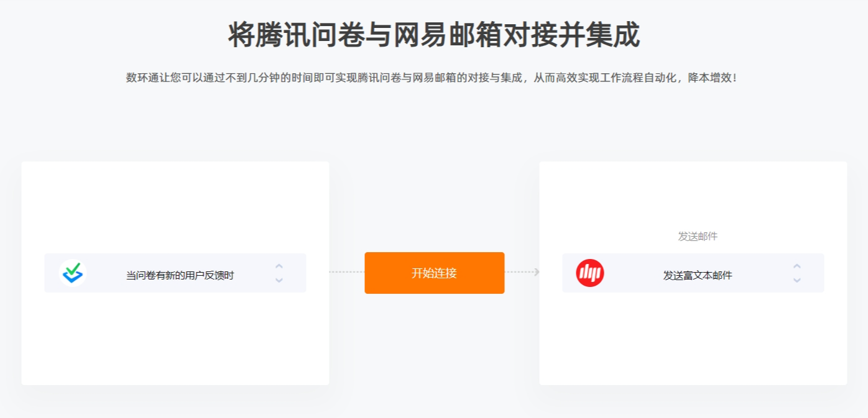
Task: Click dotted connector right of 开始连接 button
Action: (x=520, y=272)
